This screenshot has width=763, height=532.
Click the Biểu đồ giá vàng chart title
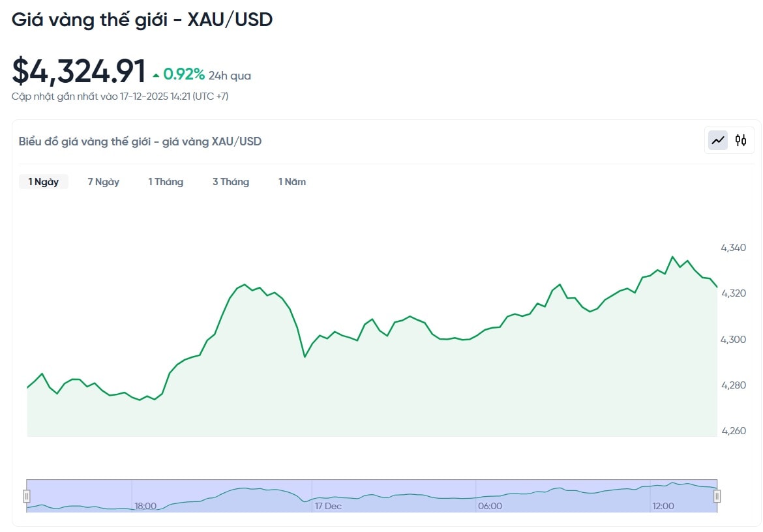tap(140, 141)
